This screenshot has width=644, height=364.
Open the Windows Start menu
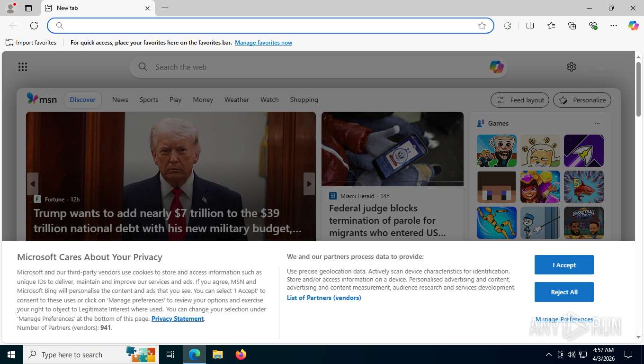pyautogui.click(x=11, y=355)
